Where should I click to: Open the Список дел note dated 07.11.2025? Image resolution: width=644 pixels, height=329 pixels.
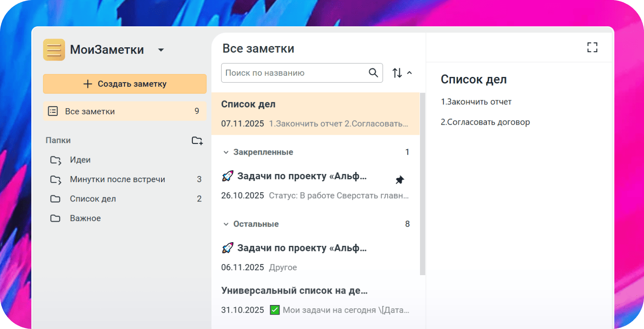pyautogui.click(x=315, y=114)
